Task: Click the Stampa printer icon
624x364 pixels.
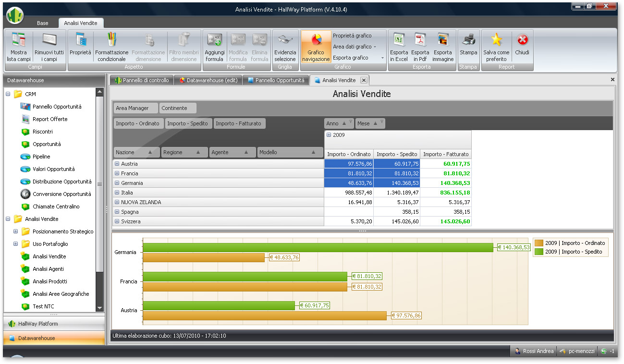Action: 468,40
